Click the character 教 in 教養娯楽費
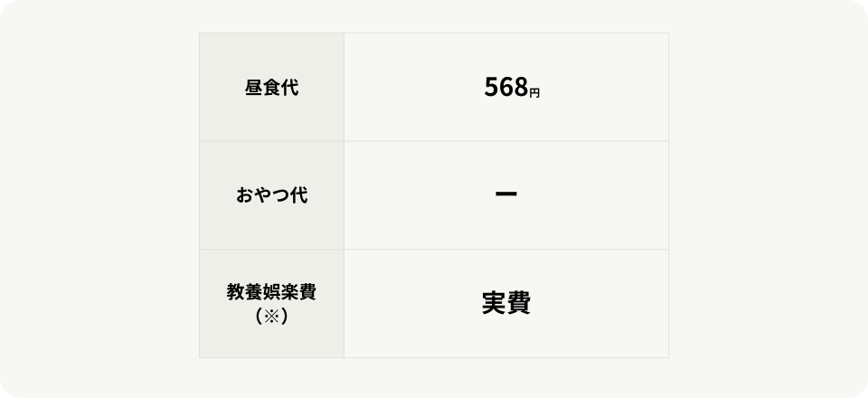Image resolution: width=868 pixels, height=398 pixels. click(235, 294)
